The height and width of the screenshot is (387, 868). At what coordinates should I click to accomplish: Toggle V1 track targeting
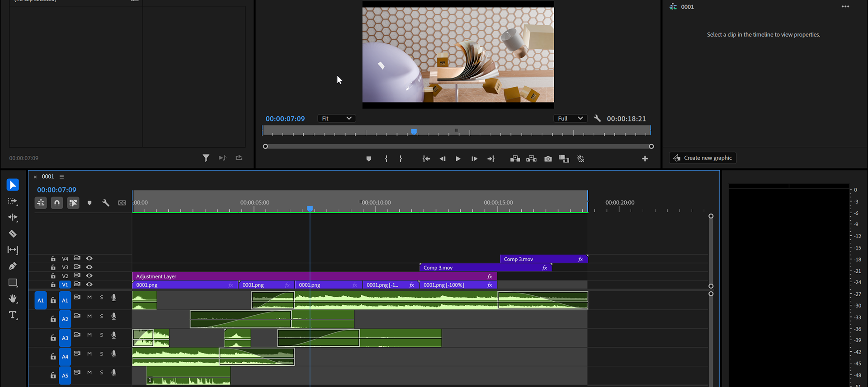(x=65, y=284)
